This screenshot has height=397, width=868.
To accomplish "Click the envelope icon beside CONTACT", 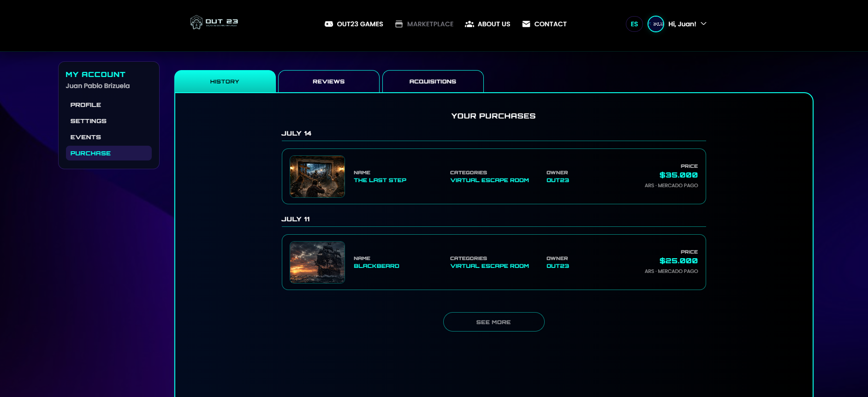I will click(x=526, y=24).
